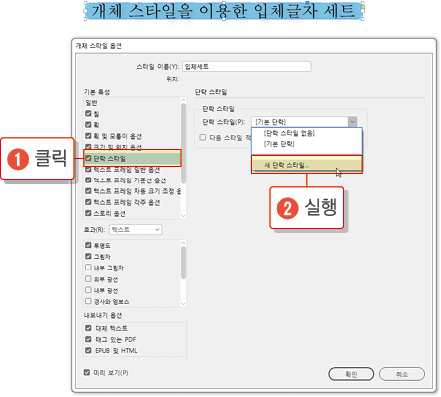Viewport: 441px width, 397px height.
Task: Toggle the EPUB 및 HTML checkbox
Action: (x=88, y=350)
